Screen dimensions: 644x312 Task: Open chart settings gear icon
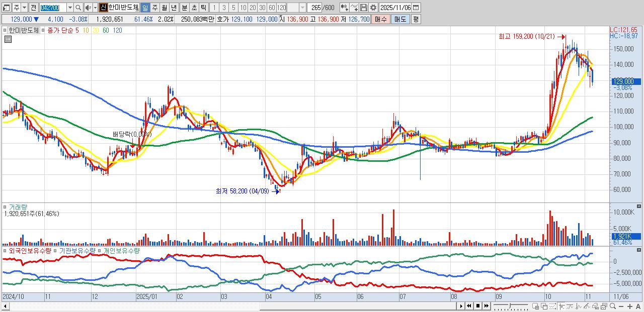(373, 8)
